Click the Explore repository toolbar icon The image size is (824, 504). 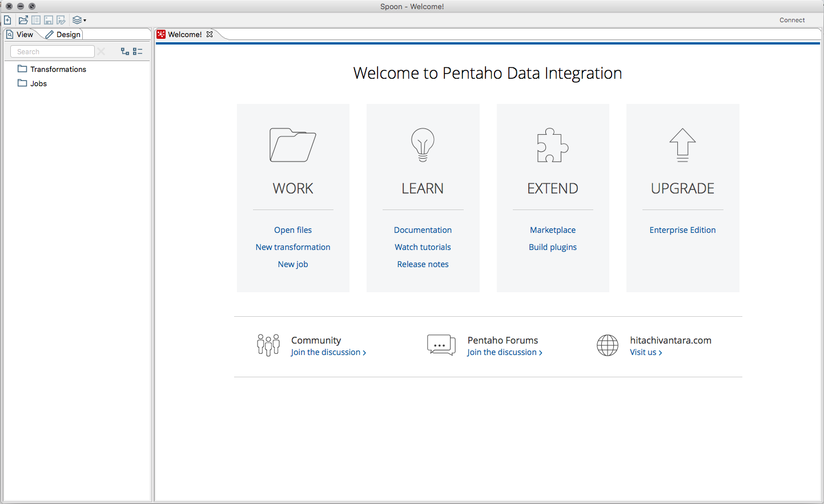pyautogui.click(x=36, y=20)
